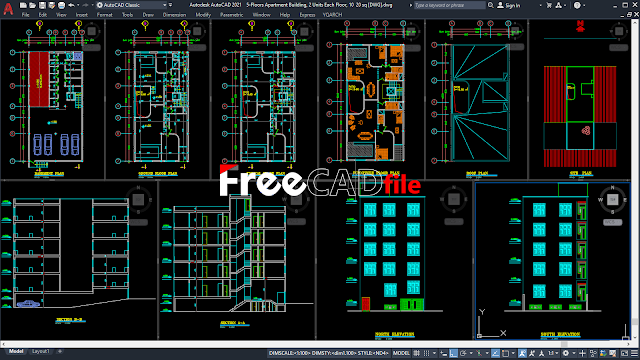Switch to the Layout1 tab

(40, 351)
